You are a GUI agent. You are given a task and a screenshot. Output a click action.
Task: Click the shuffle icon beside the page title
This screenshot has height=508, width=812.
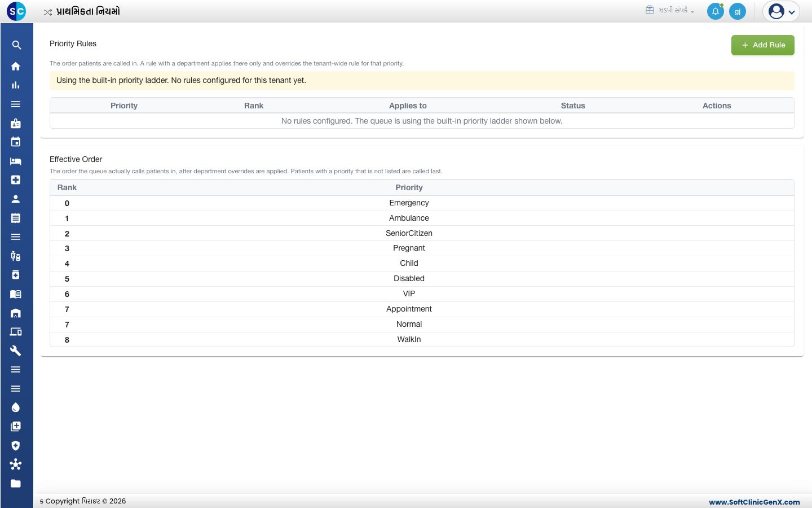[48, 12]
